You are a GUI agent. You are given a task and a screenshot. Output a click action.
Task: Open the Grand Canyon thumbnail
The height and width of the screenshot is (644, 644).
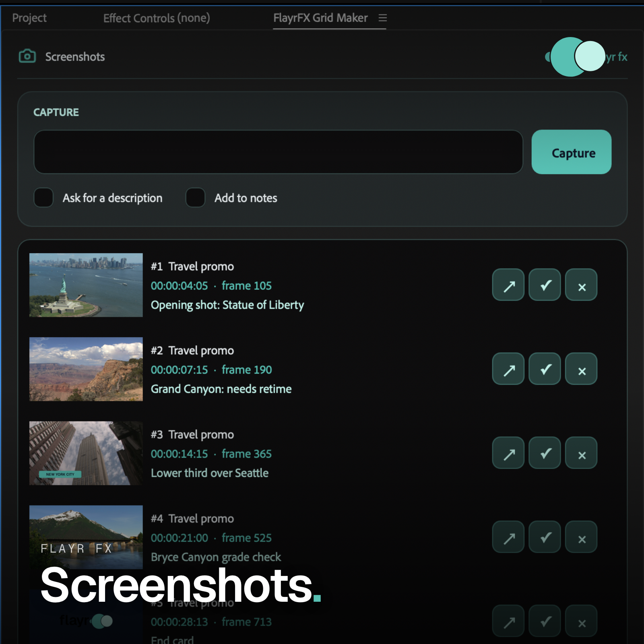86,369
